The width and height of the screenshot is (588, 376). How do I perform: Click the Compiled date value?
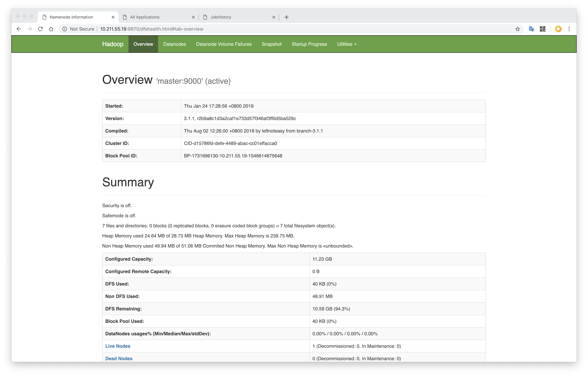click(x=253, y=131)
